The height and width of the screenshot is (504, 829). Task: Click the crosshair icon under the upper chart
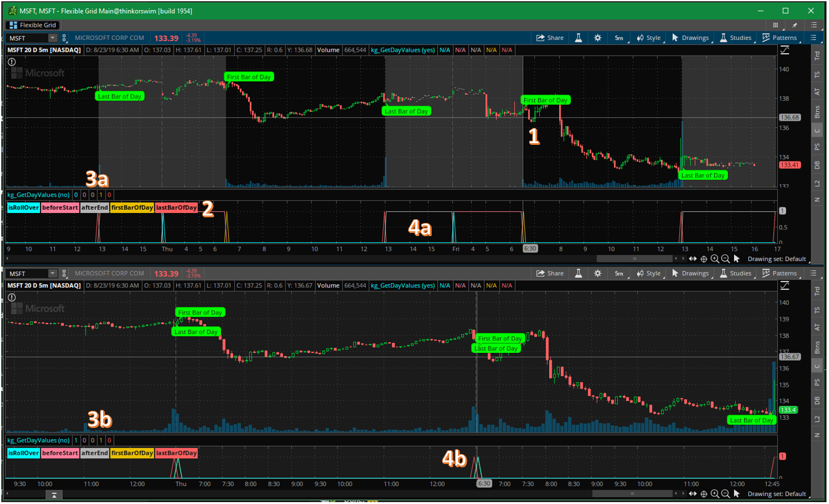click(x=704, y=259)
